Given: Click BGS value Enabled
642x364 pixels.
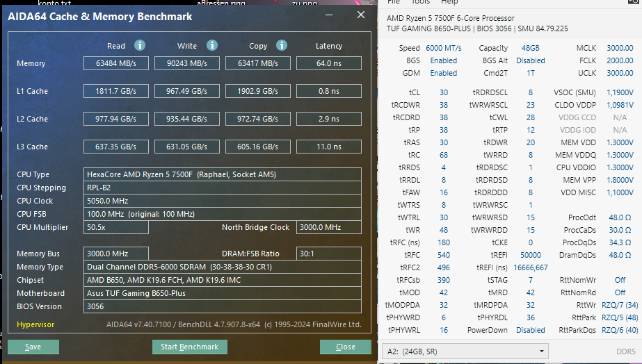Looking at the screenshot, I should 444,60.
